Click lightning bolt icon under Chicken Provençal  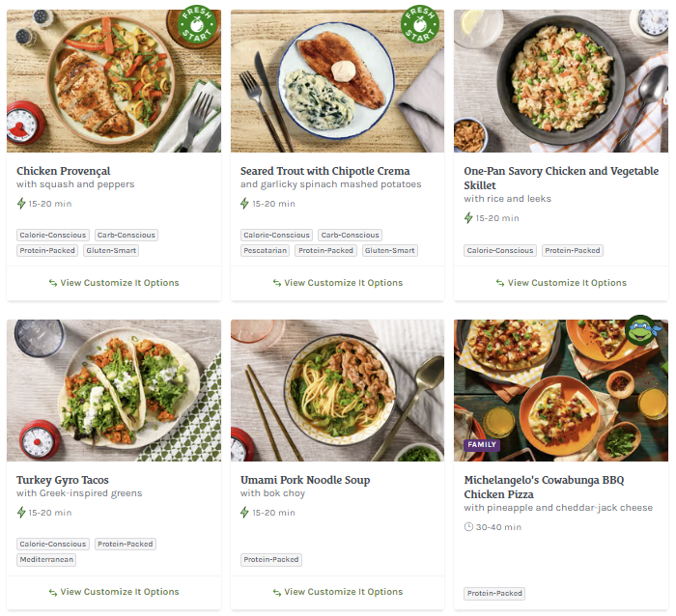(21, 204)
